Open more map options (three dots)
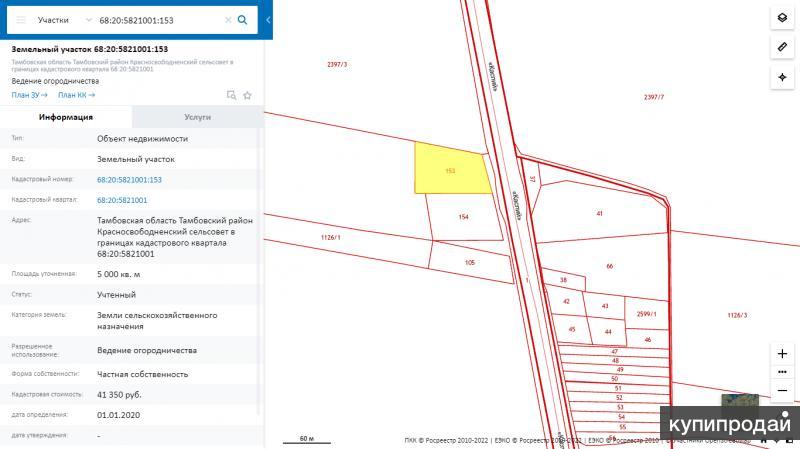This screenshot has height=449, width=800. (781, 372)
